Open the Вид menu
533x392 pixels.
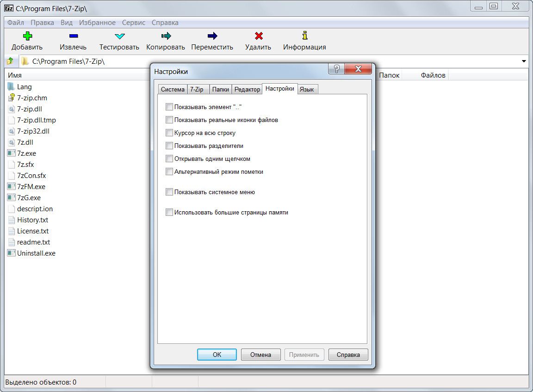click(67, 22)
